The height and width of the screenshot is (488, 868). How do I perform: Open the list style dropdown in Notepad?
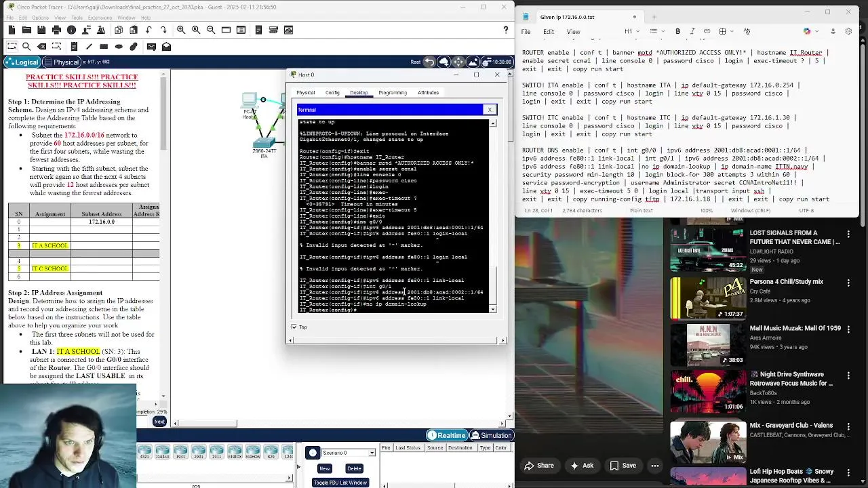tap(656, 31)
